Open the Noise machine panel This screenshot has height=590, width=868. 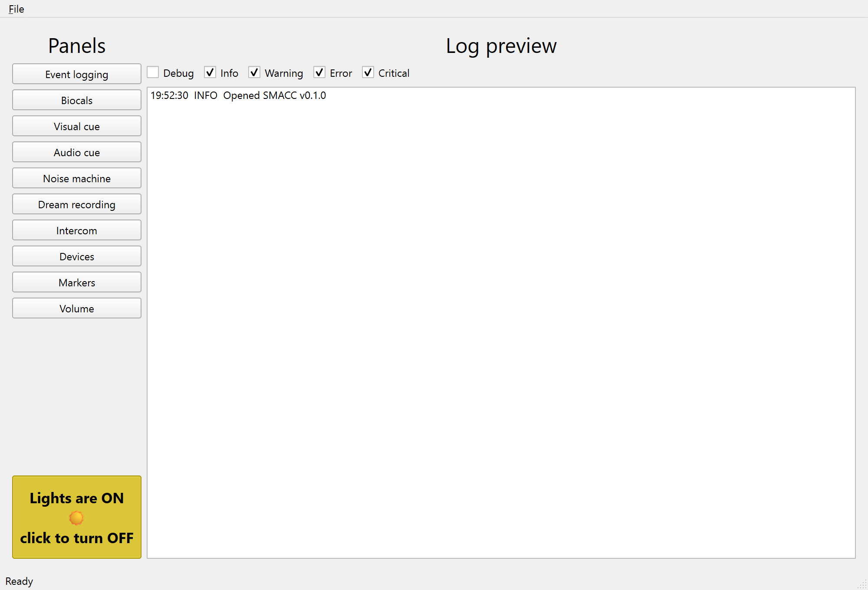(x=77, y=178)
